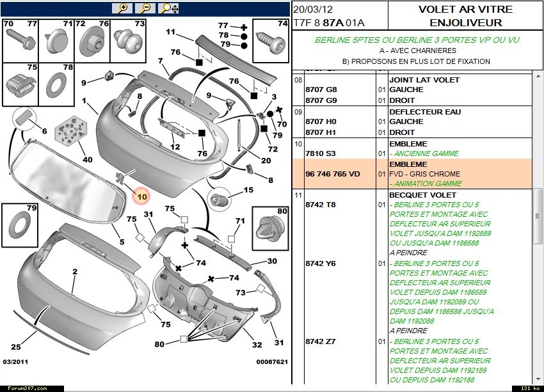The width and height of the screenshot is (544, 392).
Task: Click the zoom in magnifier icon
Action: pos(122,8)
